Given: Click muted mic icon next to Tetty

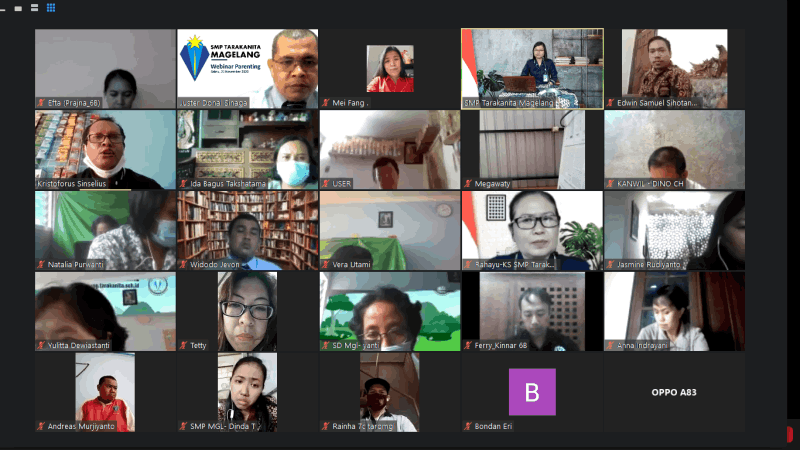Looking at the screenshot, I should point(184,345).
